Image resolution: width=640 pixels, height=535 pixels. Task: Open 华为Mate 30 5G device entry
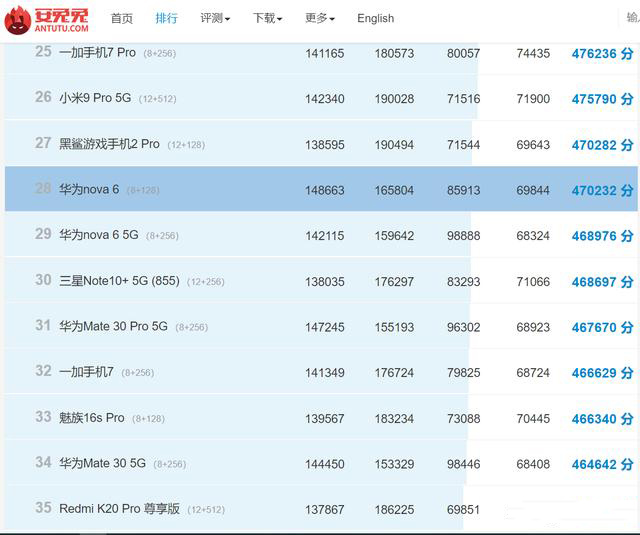coord(102,463)
